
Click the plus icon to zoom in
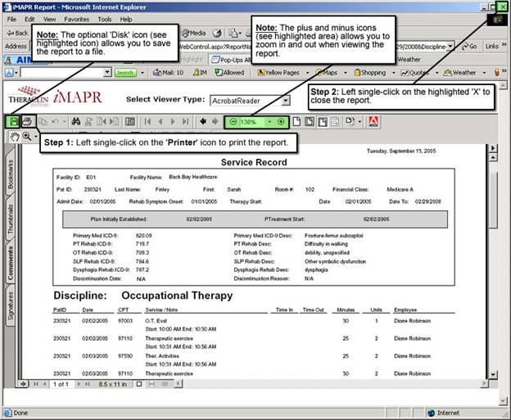coord(281,121)
